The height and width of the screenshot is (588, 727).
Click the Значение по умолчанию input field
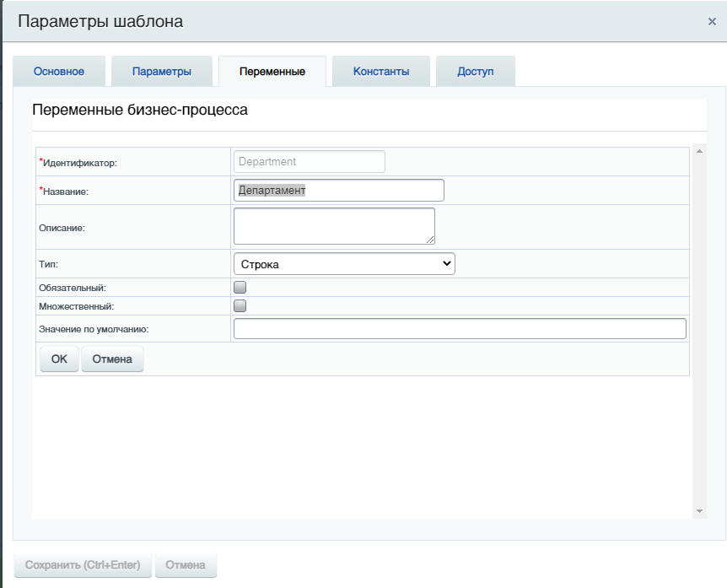[x=460, y=328]
